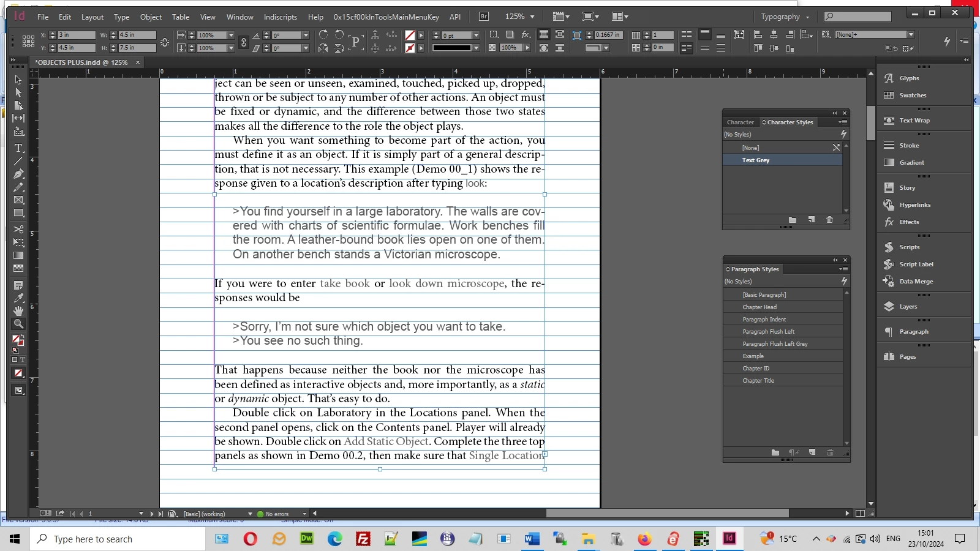Open the Type menu
This screenshot has height=551, width=980.
(121, 17)
